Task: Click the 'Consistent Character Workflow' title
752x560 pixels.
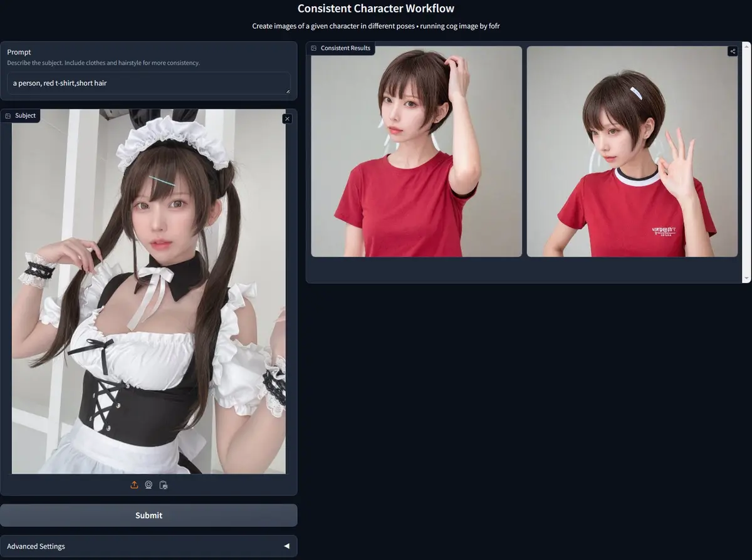Action: click(x=376, y=9)
